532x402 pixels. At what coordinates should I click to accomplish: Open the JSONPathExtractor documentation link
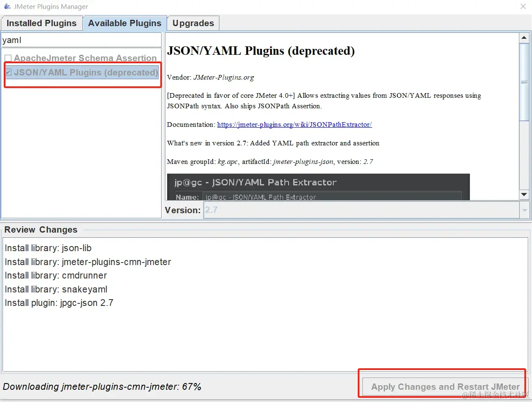[x=294, y=125]
